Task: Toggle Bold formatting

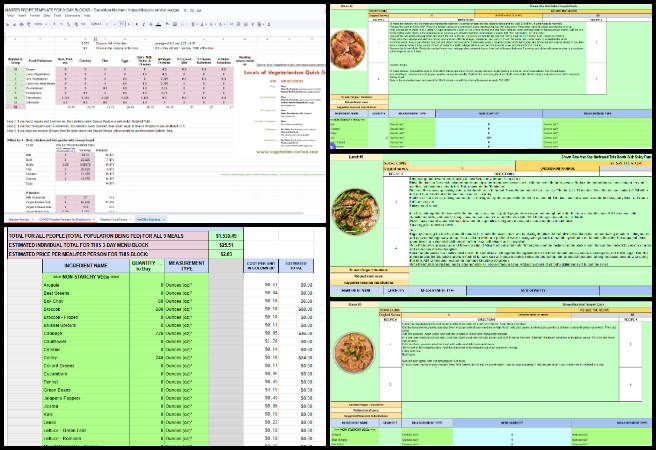Action: click(137, 24)
